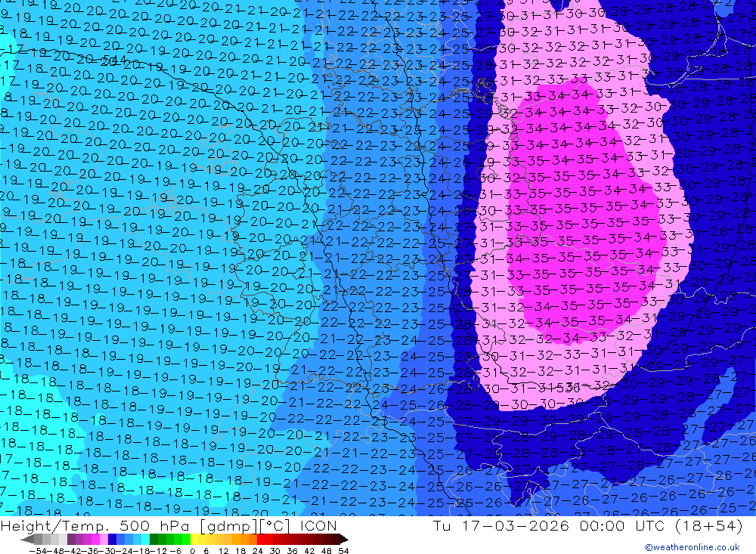This screenshot has width=756, height=554.
Task: Open the weatheronline.co.uk copyright link
Action: pyautogui.click(x=692, y=547)
